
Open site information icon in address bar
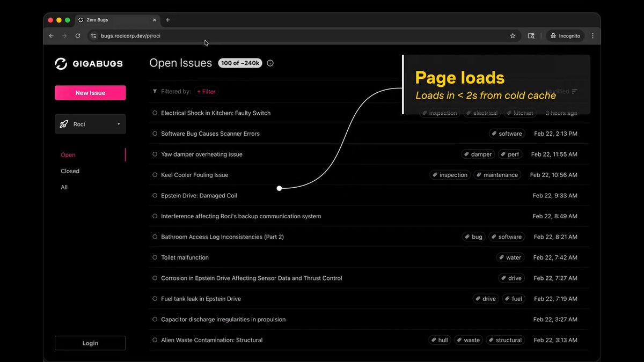[94, 36]
